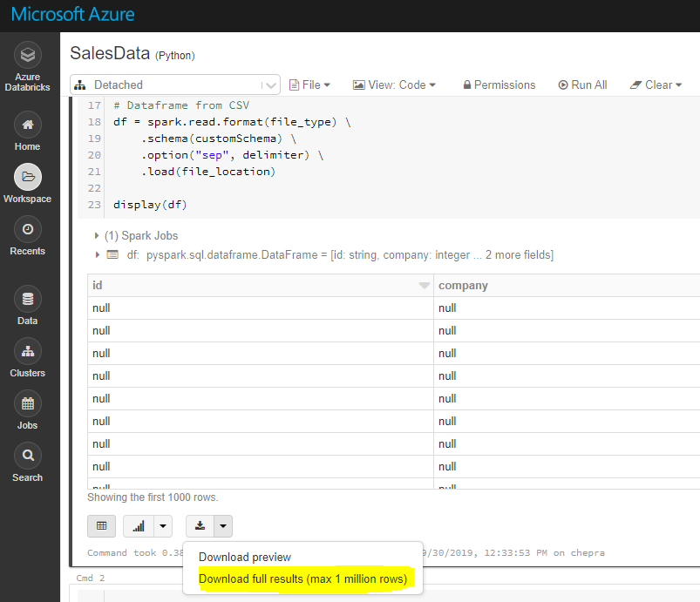
Task: Switch to table view of results
Action: pos(101,526)
